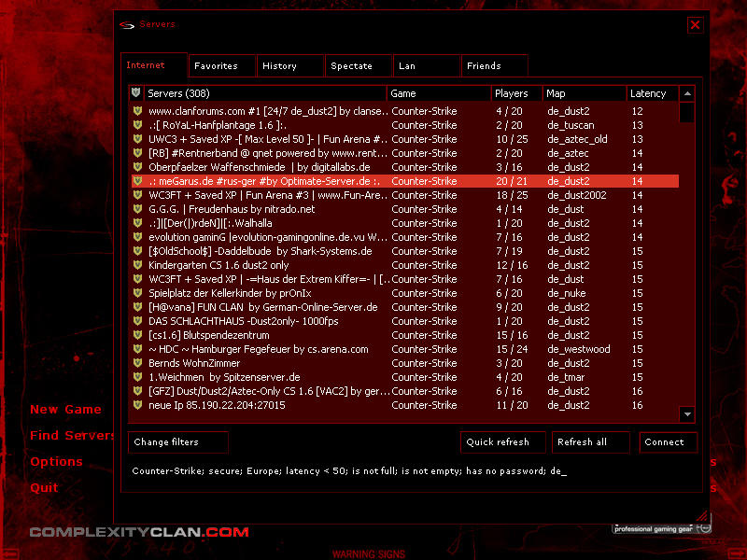Click the shield icon next to Kindergarten CS 1.6 server
The height and width of the screenshot is (560, 747).
click(x=137, y=265)
